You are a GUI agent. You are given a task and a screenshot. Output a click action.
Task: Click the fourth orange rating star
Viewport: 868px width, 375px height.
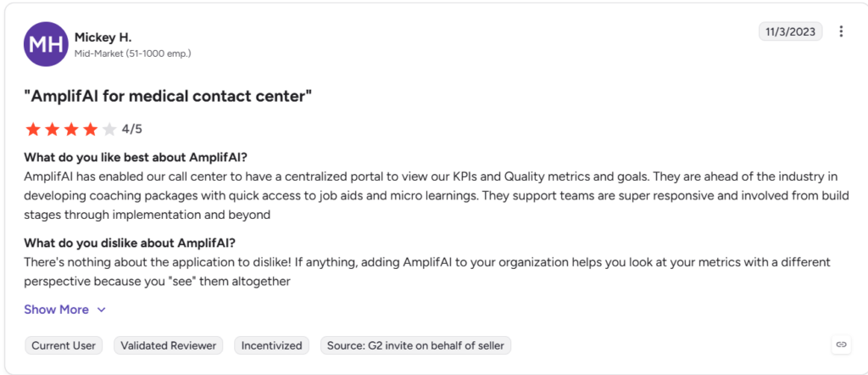click(90, 130)
